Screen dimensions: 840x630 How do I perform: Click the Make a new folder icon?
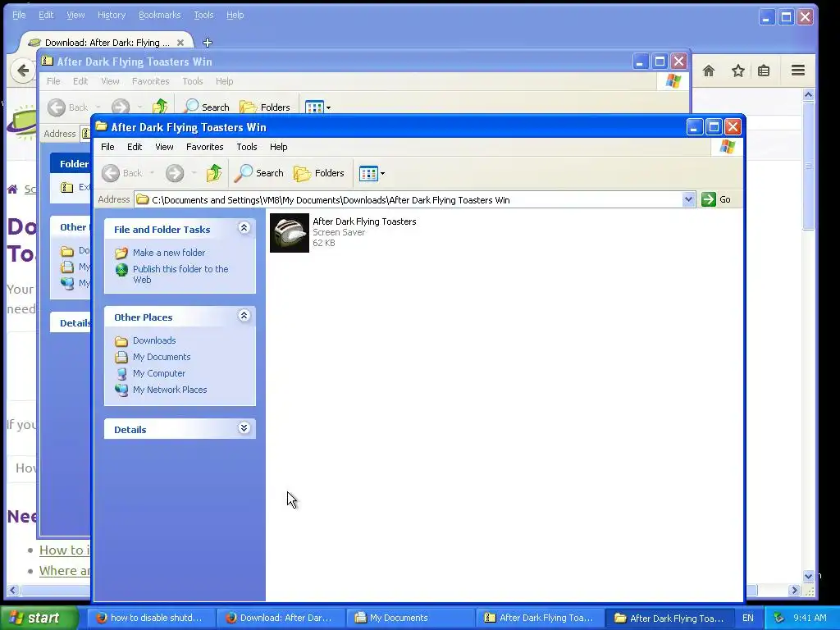click(x=121, y=253)
